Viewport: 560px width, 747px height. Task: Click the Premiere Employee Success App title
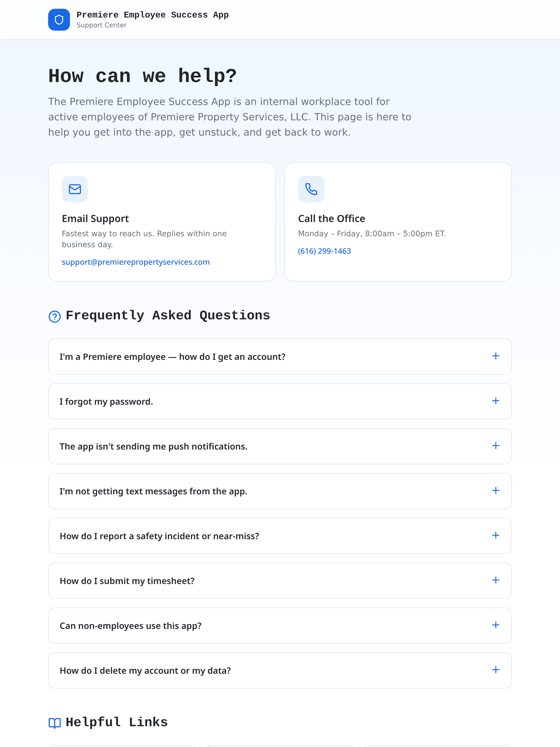click(x=153, y=15)
